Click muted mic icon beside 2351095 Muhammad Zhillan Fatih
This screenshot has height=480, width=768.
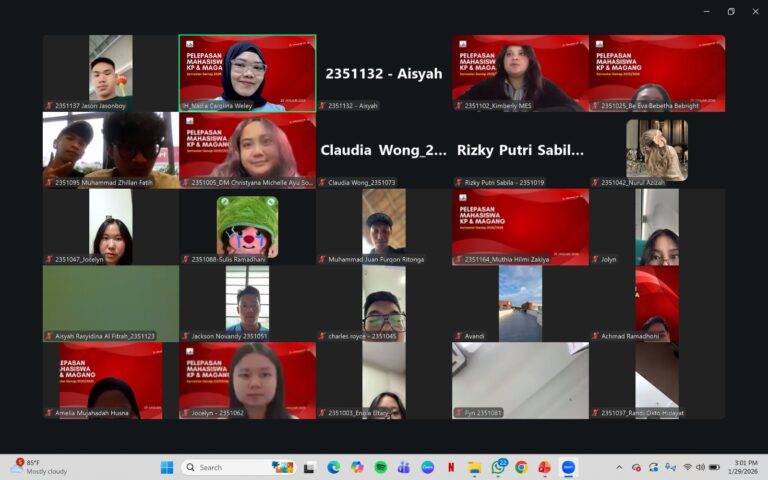coord(49,183)
